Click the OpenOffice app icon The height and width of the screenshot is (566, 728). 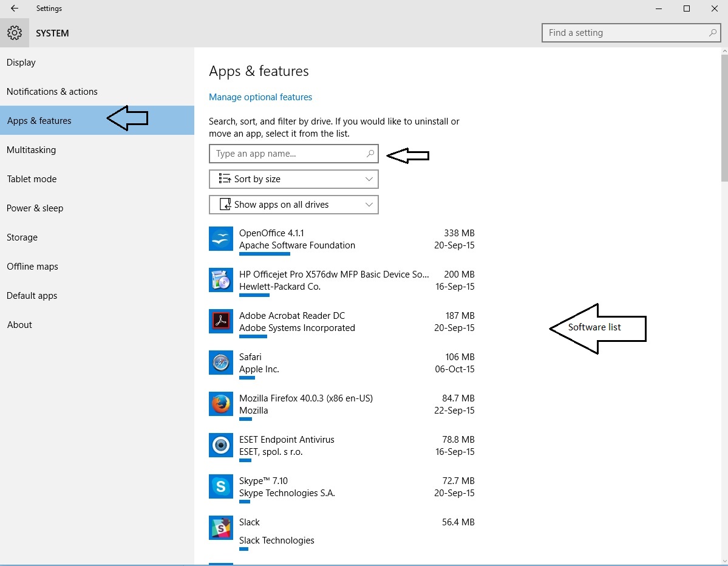click(x=220, y=239)
